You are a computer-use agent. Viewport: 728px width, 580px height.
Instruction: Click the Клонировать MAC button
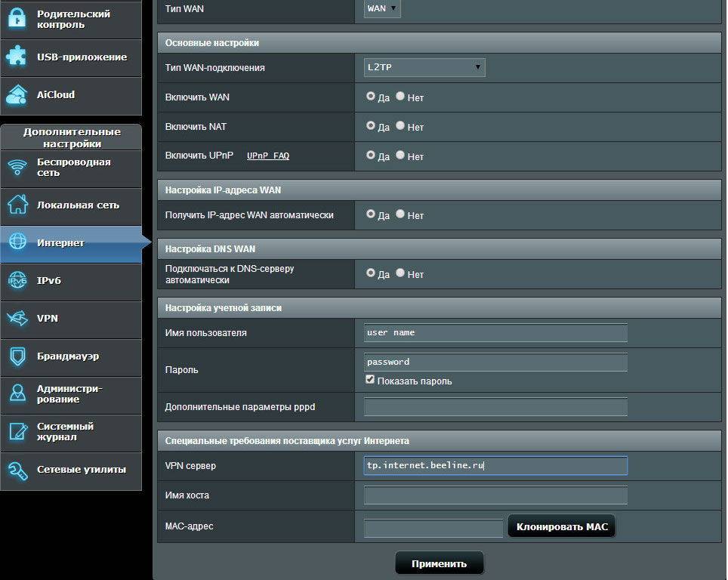(561, 526)
